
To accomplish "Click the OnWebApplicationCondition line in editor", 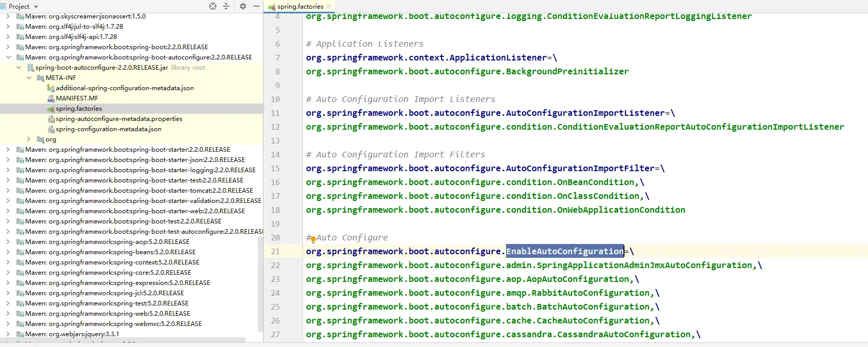I will 495,210.
